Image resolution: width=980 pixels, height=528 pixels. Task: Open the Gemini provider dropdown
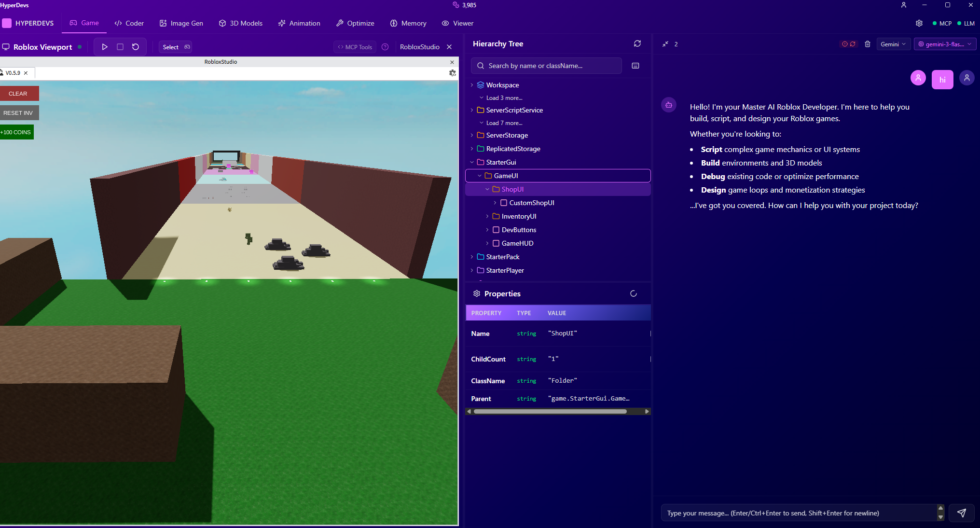click(x=893, y=44)
